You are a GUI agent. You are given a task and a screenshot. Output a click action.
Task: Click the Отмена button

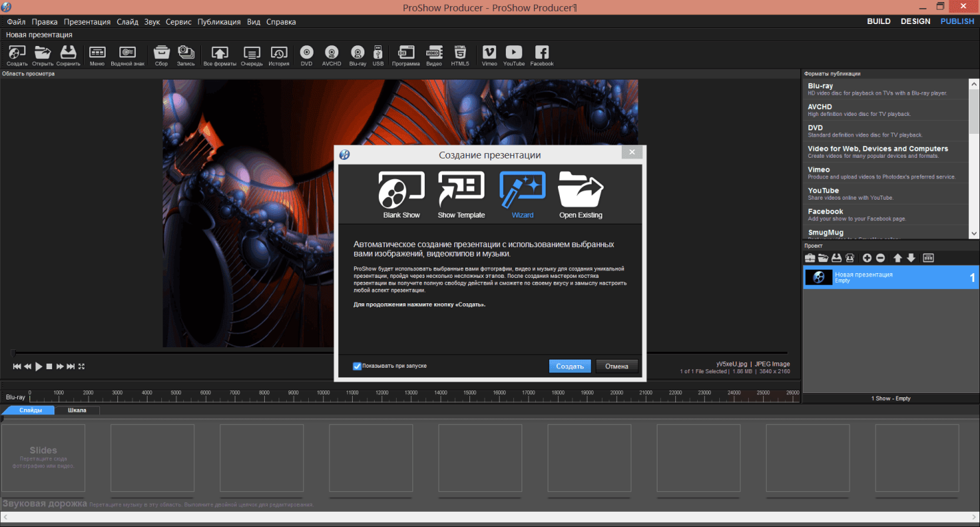[616, 366]
